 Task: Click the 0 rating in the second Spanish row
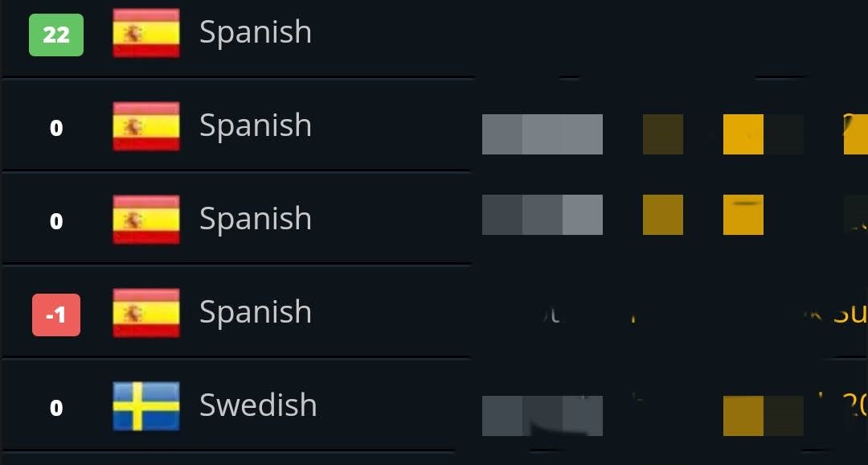[x=56, y=128]
